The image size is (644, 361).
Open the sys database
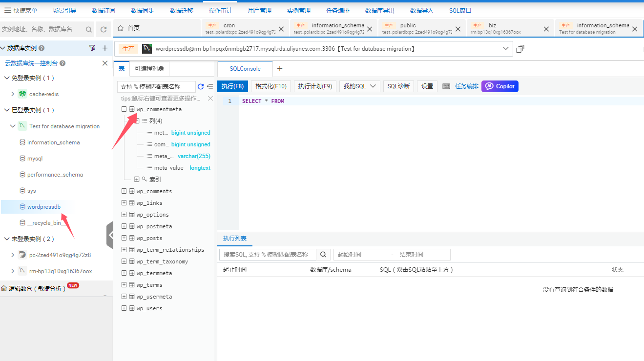pyautogui.click(x=32, y=191)
